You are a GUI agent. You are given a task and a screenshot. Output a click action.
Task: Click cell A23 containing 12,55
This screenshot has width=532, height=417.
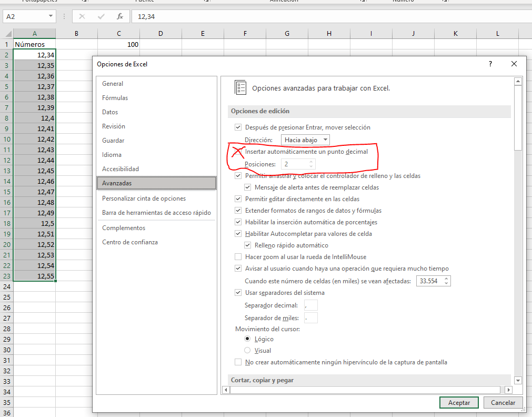pyautogui.click(x=34, y=276)
